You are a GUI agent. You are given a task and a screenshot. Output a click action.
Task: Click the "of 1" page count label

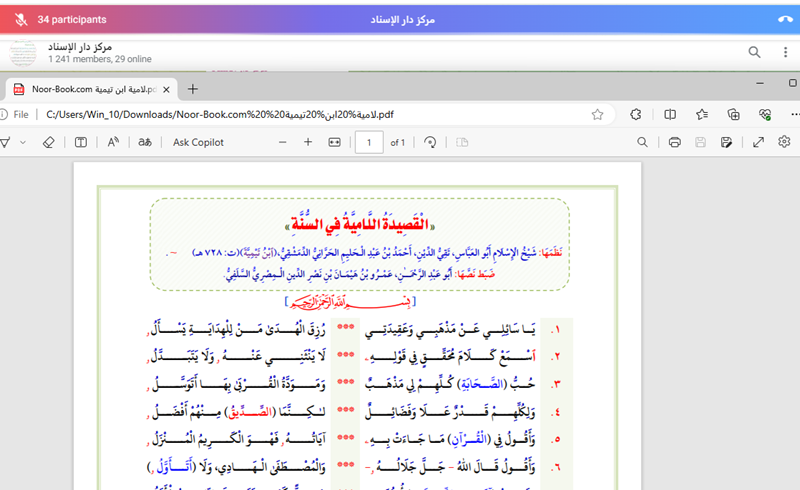[x=397, y=143]
